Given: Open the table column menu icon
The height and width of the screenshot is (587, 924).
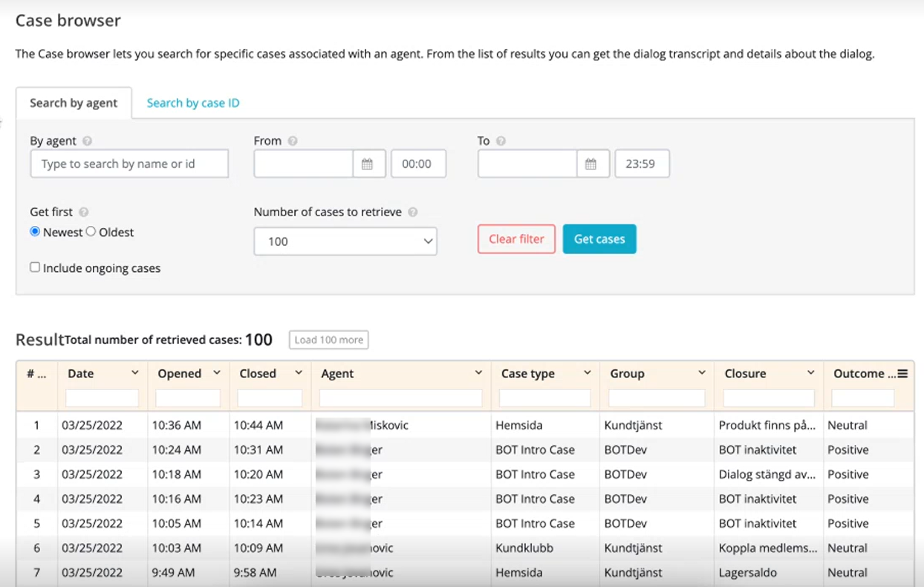Looking at the screenshot, I should pyautogui.click(x=902, y=374).
